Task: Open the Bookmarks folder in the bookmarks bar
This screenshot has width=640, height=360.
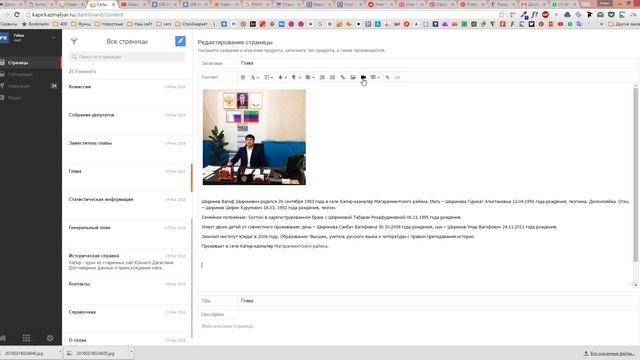Action: point(36,24)
